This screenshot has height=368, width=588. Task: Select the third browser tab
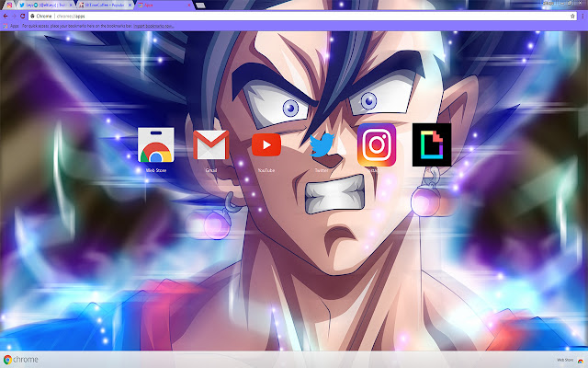tap(101, 6)
